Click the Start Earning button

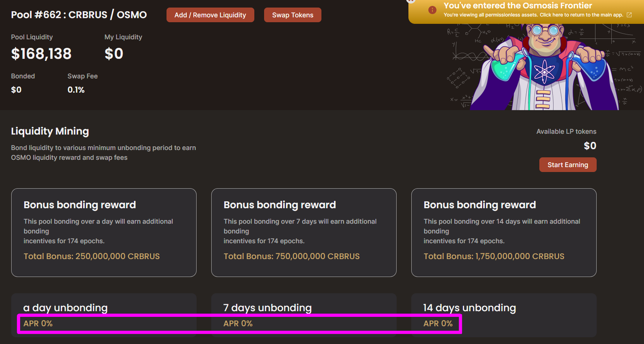568,164
